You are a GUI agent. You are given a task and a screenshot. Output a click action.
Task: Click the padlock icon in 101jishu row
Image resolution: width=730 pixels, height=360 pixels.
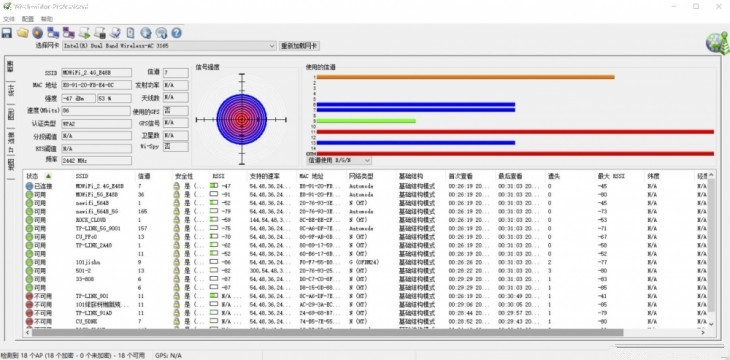tap(176, 262)
